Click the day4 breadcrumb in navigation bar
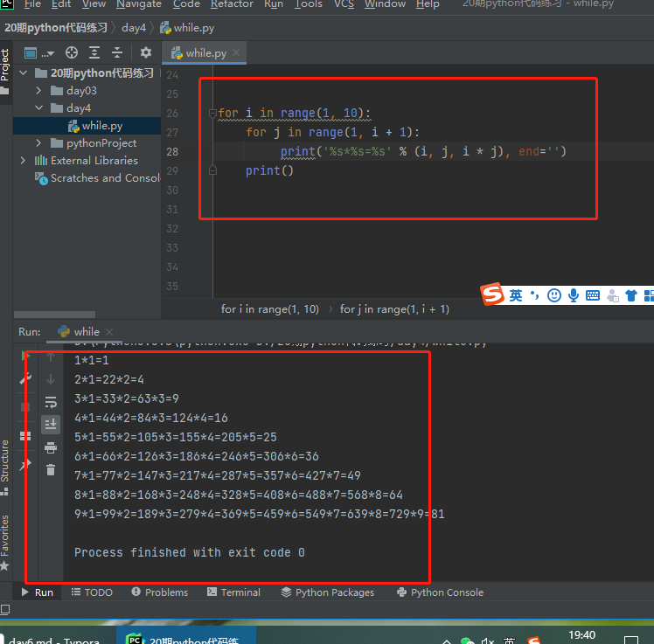The width and height of the screenshot is (654, 644). click(x=134, y=28)
